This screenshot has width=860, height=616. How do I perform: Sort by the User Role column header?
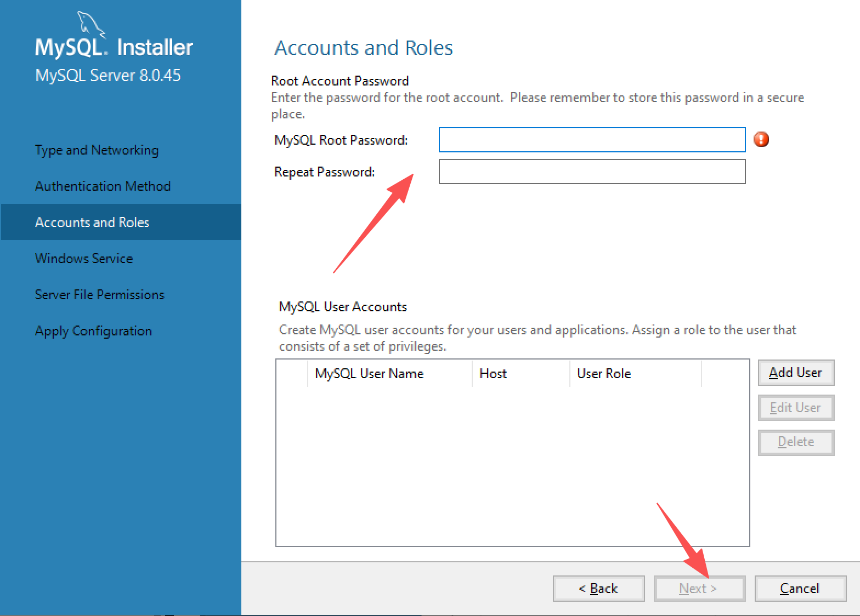pyautogui.click(x=636, y=374)
